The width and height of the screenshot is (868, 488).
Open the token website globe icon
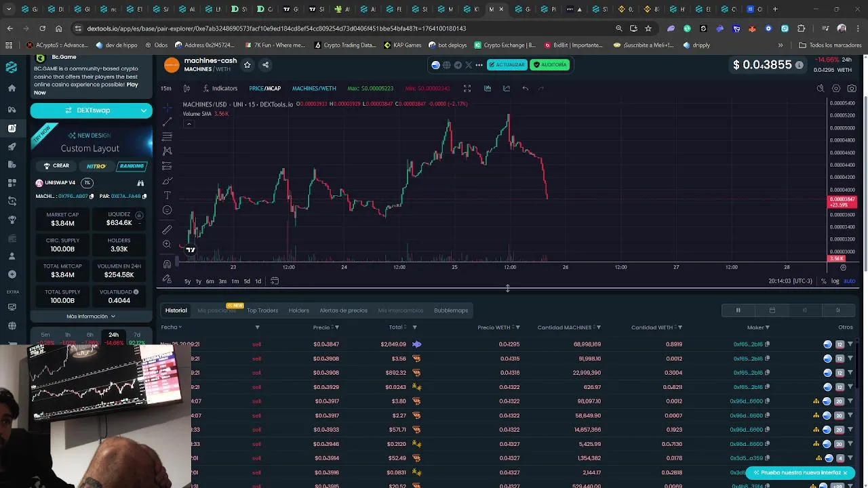click(x=446, y=65)
